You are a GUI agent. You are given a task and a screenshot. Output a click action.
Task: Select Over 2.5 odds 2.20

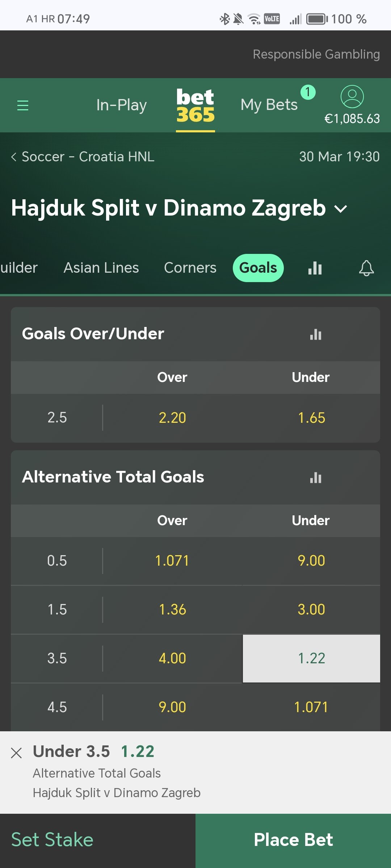click(172, 418)
